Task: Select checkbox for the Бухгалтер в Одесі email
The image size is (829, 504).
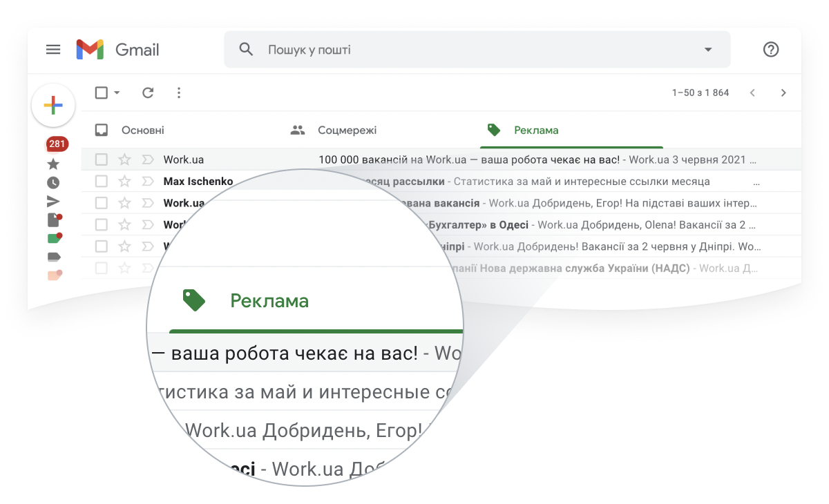Action: [102, 224]
